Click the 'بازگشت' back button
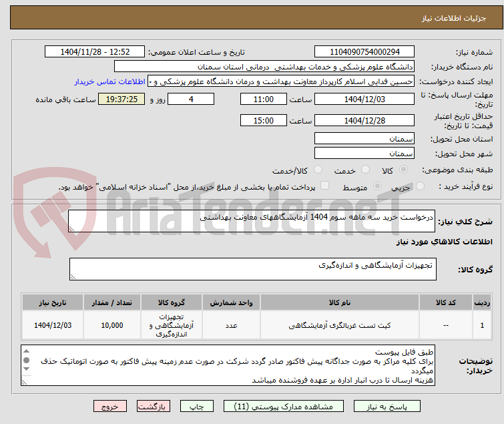Viewport: 504px width, 424px height. pyautogui.click(x=154, y=407)
